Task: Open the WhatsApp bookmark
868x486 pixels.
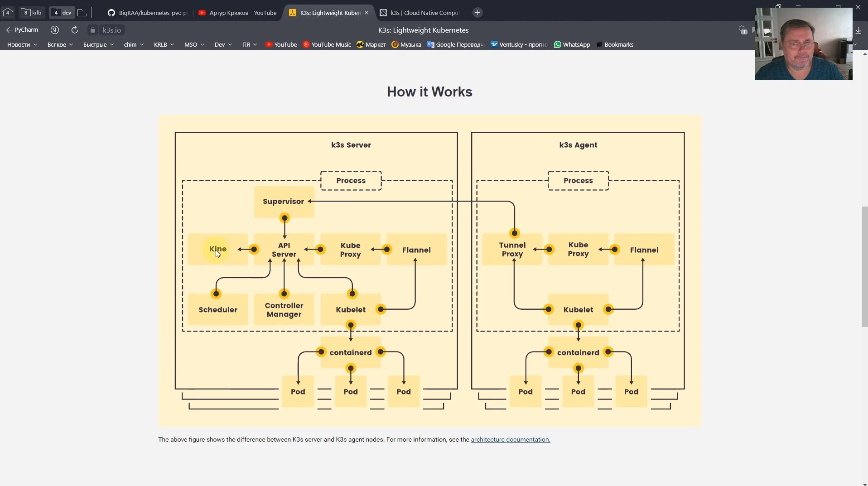Action: pyautogui.click(x=572, y=44)
